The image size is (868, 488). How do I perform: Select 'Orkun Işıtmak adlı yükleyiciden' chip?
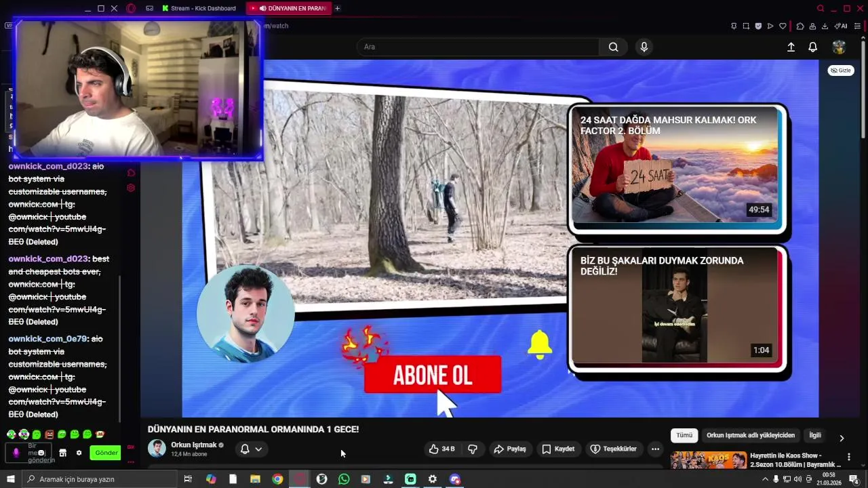tap(751, 435)
